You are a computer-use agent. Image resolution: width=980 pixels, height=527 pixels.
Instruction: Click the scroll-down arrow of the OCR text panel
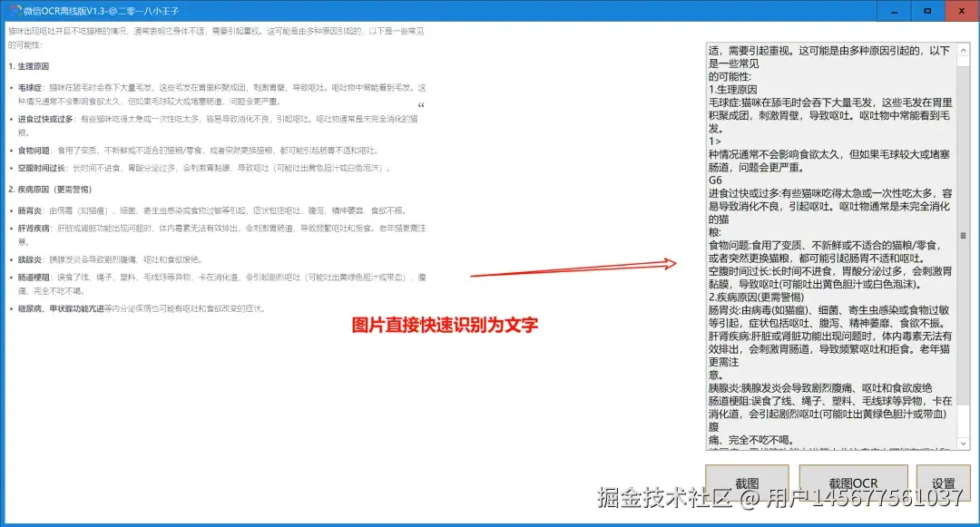(x=964, y=445)
